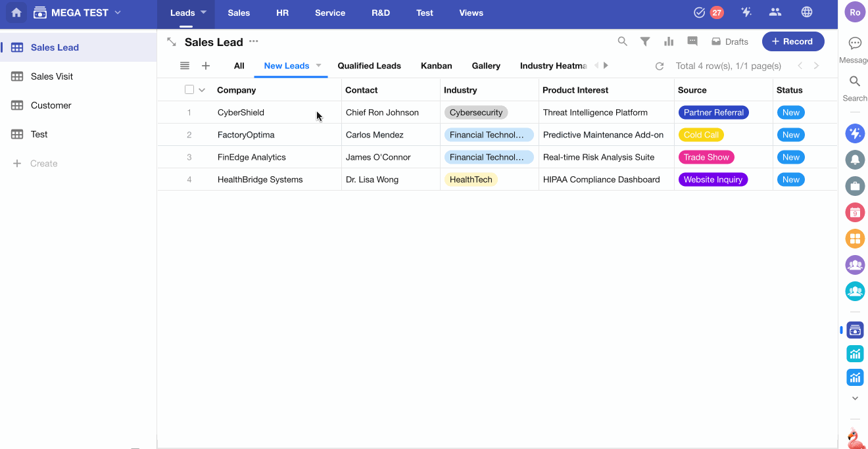Click the Partner Referral source tag

713,112
